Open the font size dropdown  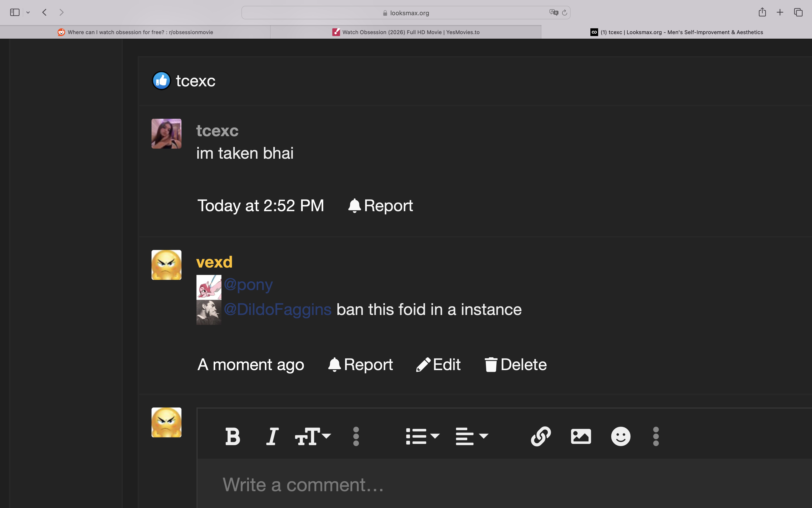313,436
